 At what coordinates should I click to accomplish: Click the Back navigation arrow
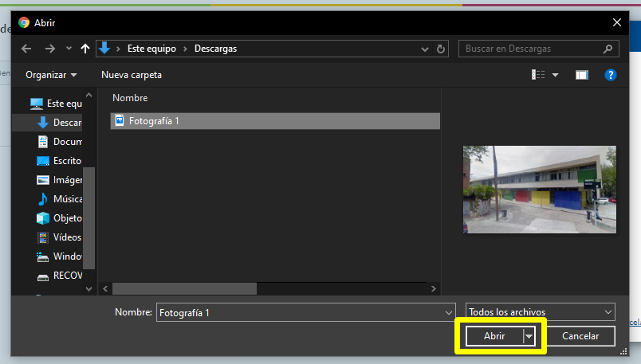[x=26, y=49]
